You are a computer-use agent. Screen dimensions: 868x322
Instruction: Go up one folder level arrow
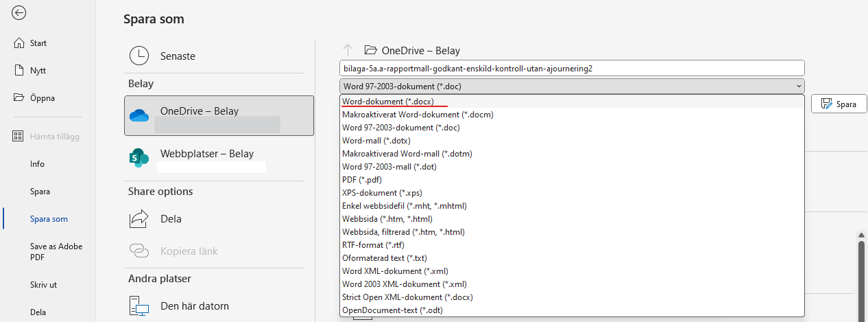tap(348, 50)
